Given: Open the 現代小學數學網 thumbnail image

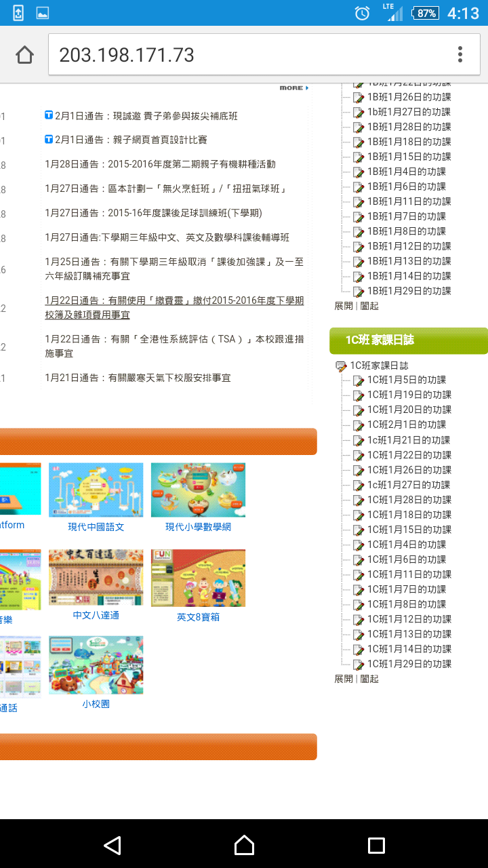Looking at the screenshot, I should 198,490.
